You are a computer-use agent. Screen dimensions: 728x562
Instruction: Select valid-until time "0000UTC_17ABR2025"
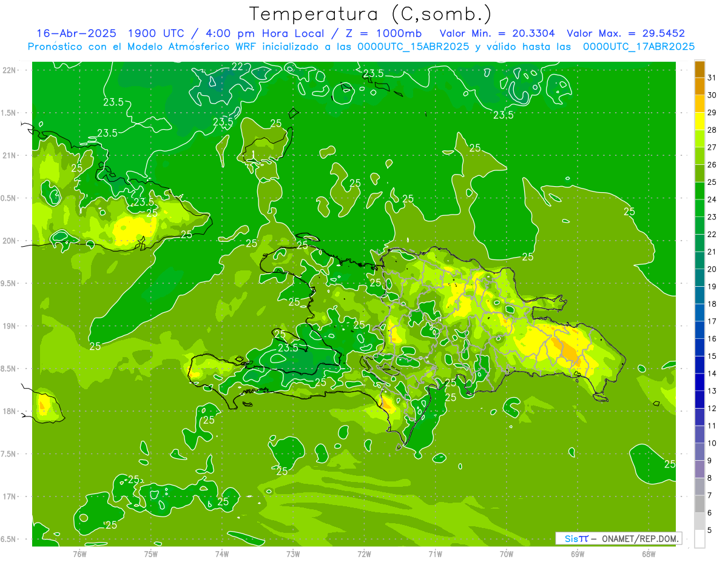(639, 47)
